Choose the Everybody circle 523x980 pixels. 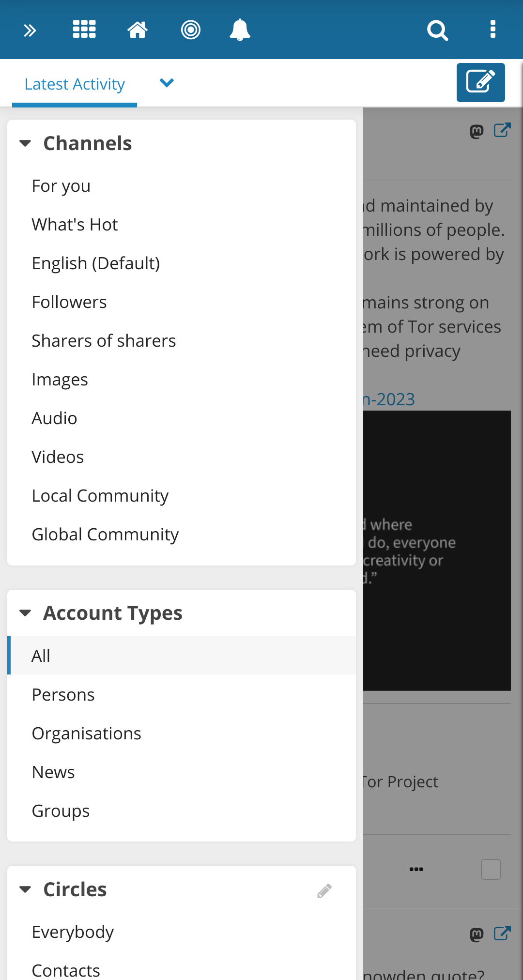coord(73,932)
